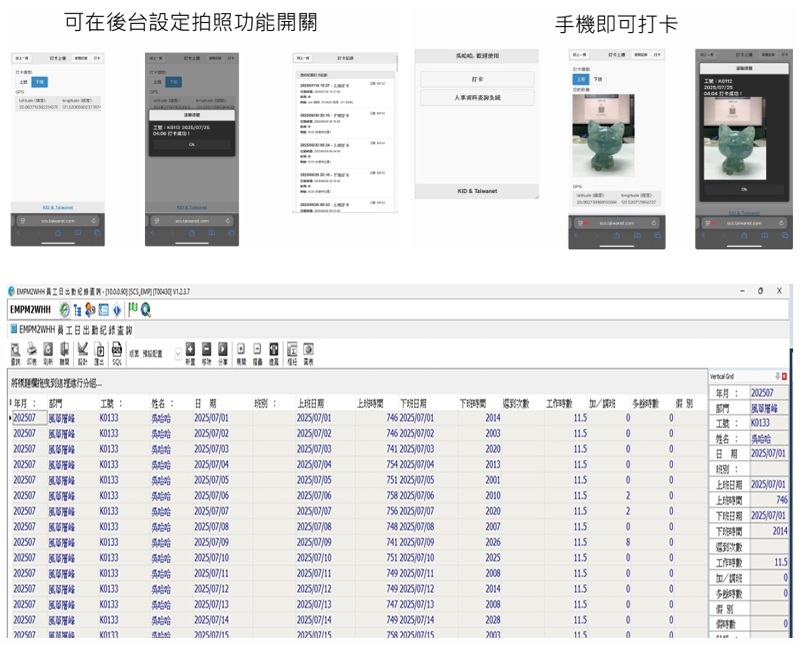Click the 展開 (expand all) toolbar icon
Screen dimensions: 811x651
pyautogui.click(x=242, y=353)
